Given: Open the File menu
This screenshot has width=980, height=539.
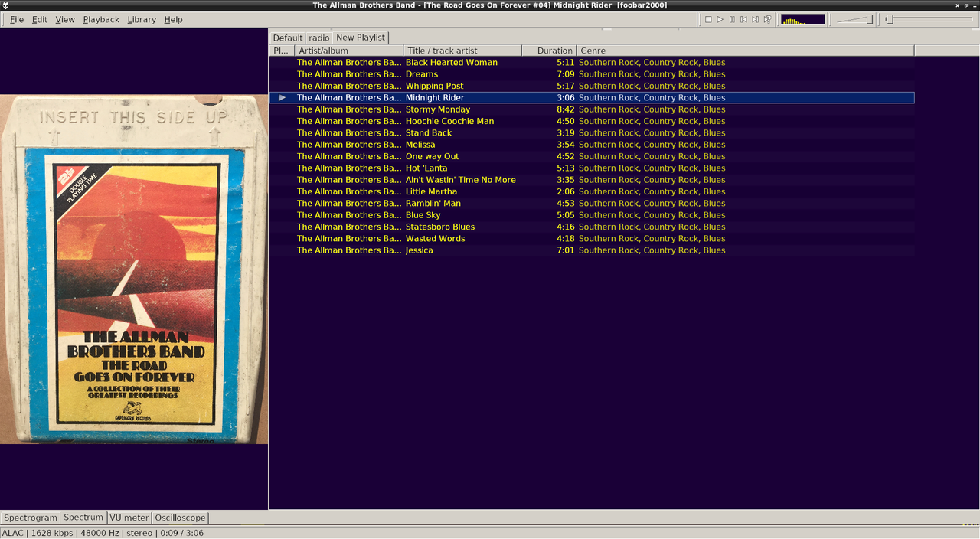Looking at the screenshot, I should tap(16, 19).
